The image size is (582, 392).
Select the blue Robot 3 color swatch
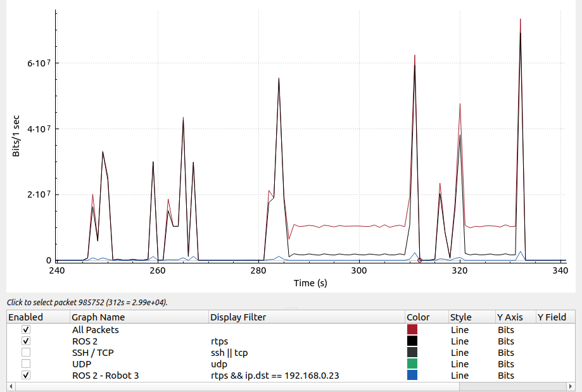click(412, 376)
